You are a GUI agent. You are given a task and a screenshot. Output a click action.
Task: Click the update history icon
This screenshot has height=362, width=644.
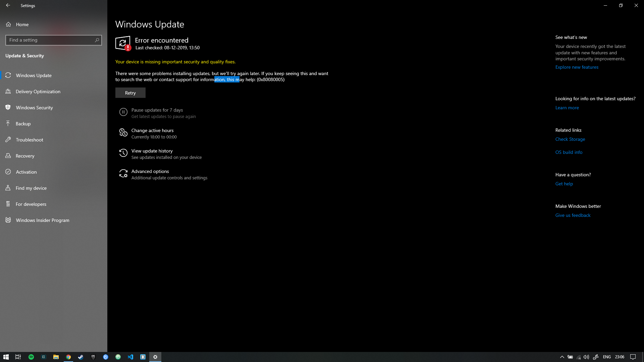(x=123, y=153)
